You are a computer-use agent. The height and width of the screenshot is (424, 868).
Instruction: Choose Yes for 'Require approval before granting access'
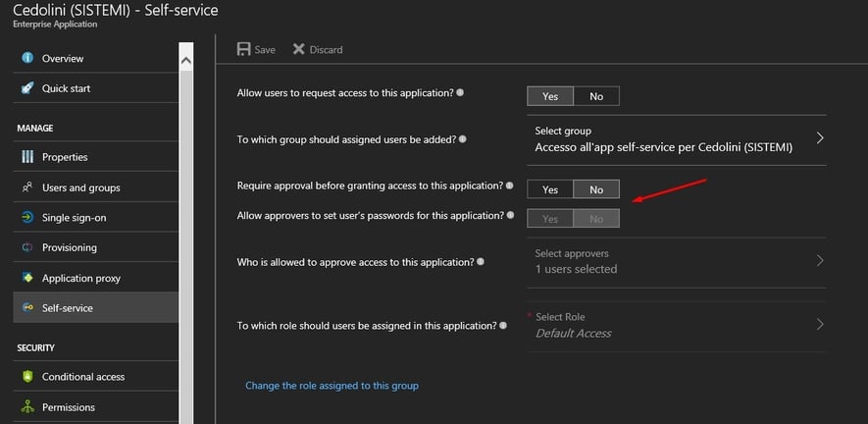coord(550,189)
